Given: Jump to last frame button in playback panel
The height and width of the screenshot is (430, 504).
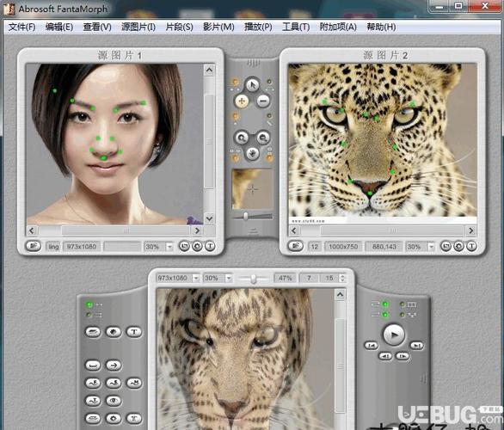Looking at the screenshot, I should [417, 346].
